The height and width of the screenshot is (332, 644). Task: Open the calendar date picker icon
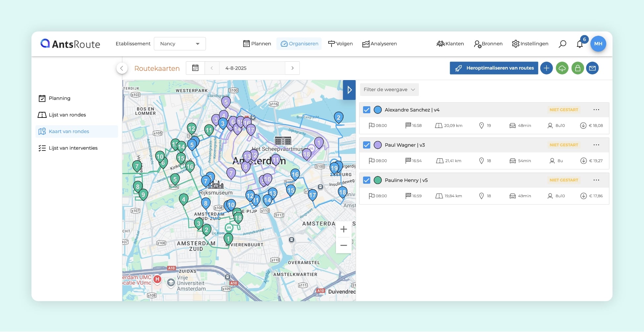click(195, 68)
